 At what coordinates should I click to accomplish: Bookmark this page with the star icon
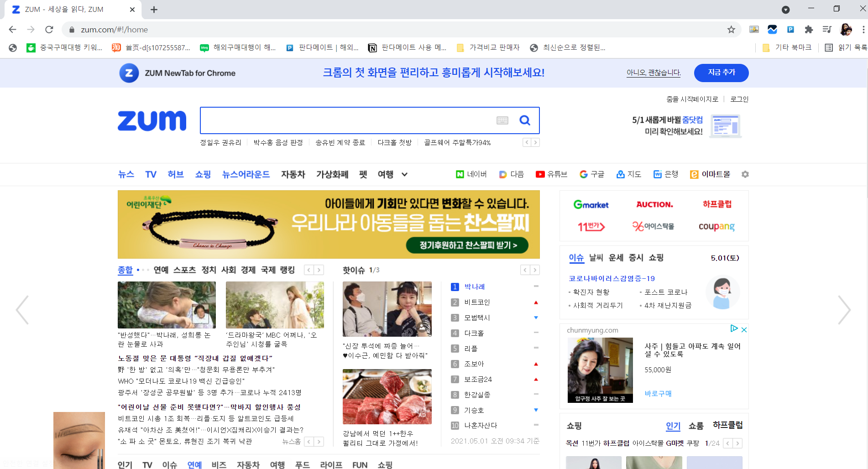[731, 30]
